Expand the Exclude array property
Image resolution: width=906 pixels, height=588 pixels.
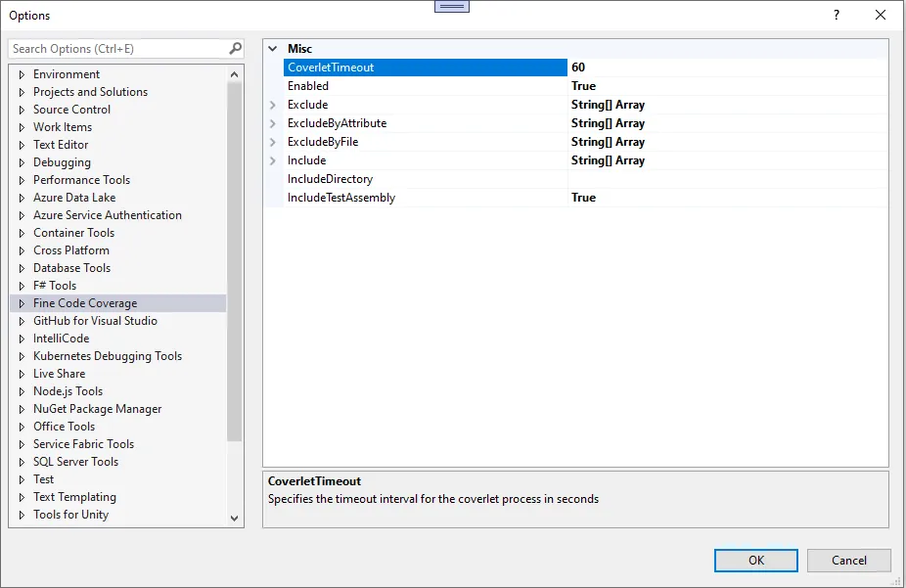273,105
